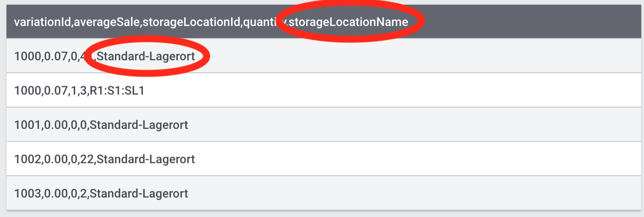Select variation ID 1001
The height and width of the screenshot is (217, 644).
coord(26,125)
